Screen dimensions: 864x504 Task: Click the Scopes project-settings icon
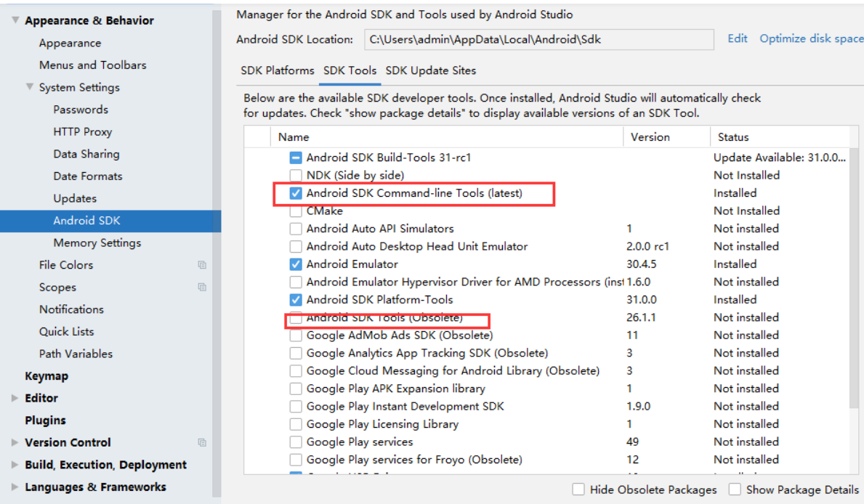203,287
